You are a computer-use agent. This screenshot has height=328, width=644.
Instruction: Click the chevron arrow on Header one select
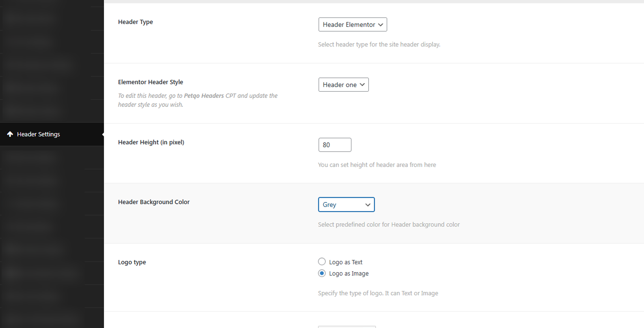pyautogui.click(x=362, y=85)
